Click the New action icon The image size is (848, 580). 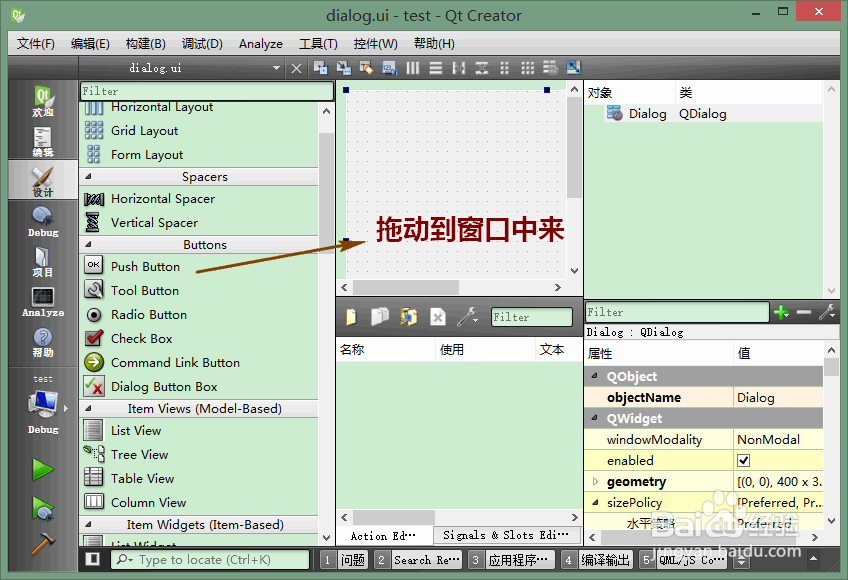(x=352, y=317)
